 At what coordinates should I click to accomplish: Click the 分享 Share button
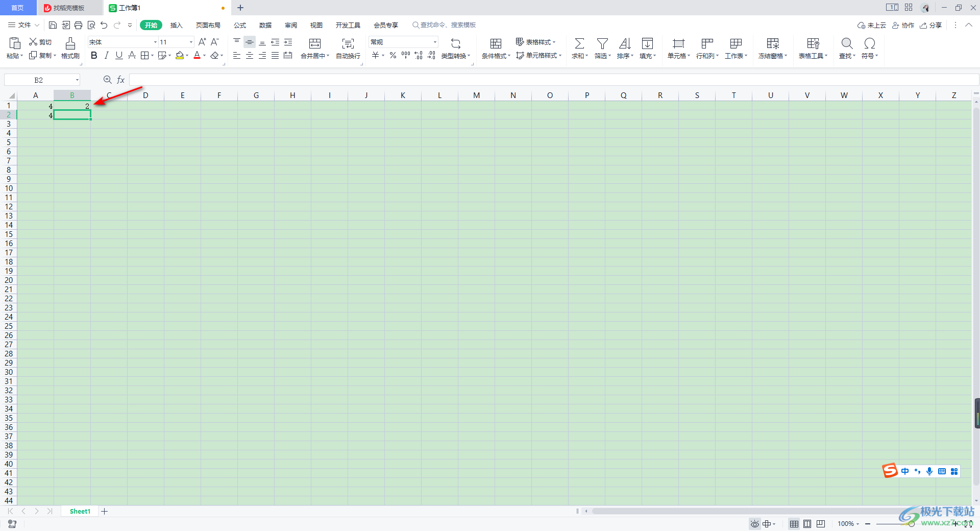point(930,25)
